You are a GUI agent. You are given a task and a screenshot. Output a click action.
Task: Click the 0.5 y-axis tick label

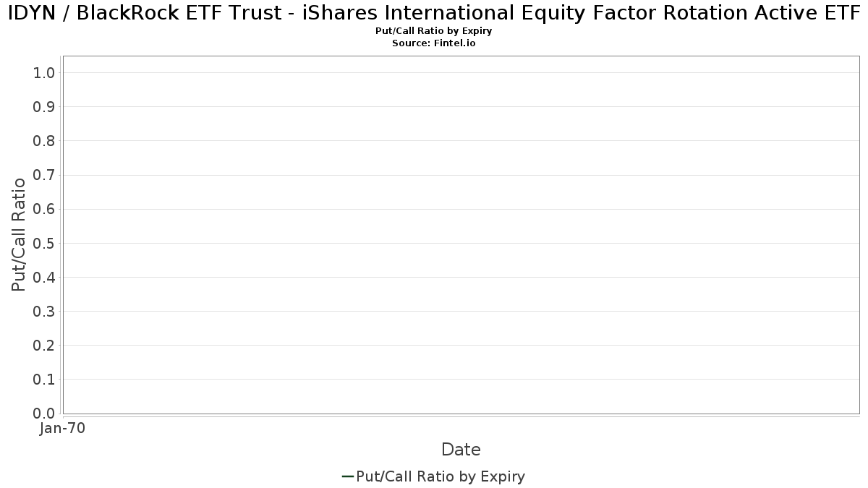pos(44,244)
